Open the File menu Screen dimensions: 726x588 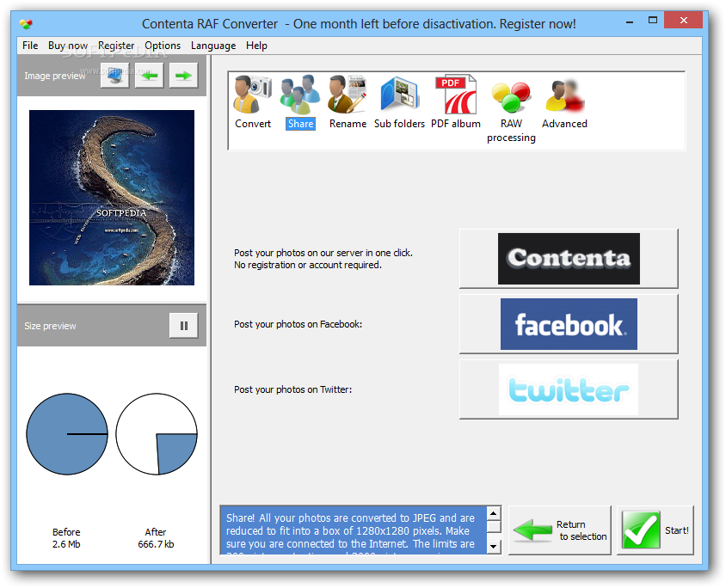(x=30, y=46)
